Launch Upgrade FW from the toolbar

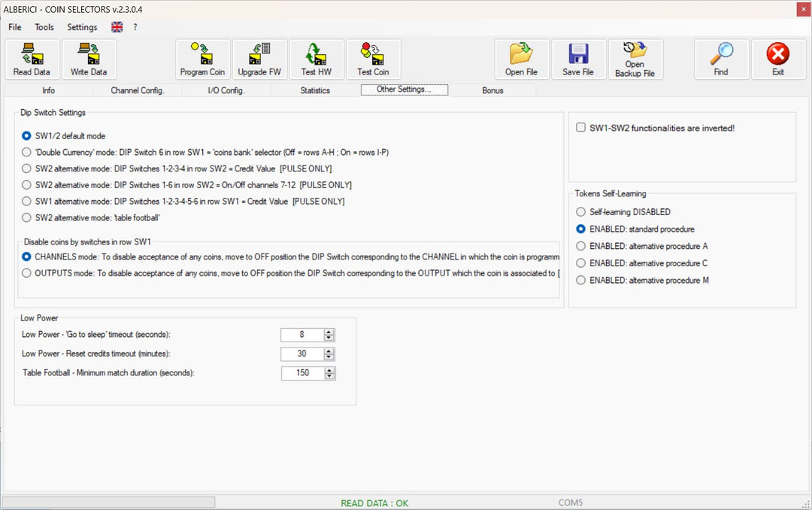pos(259,59)
